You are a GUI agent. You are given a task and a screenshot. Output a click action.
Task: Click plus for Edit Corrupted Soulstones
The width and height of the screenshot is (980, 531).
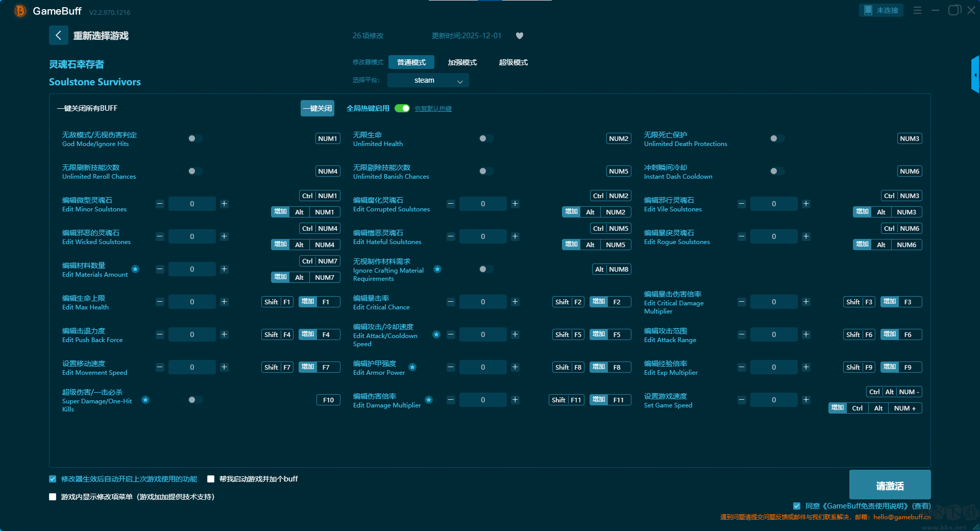click(515, 204)
